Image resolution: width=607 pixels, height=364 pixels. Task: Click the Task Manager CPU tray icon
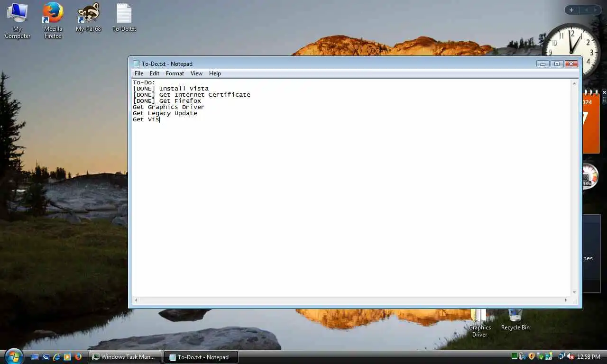click(x=515, y=356)
